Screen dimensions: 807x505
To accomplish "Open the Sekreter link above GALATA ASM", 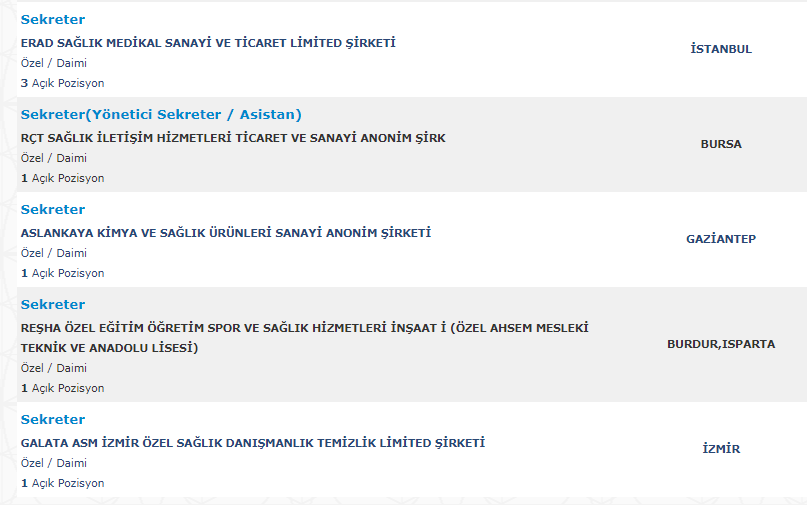I will pyautogui.click(x=53, y=420).
